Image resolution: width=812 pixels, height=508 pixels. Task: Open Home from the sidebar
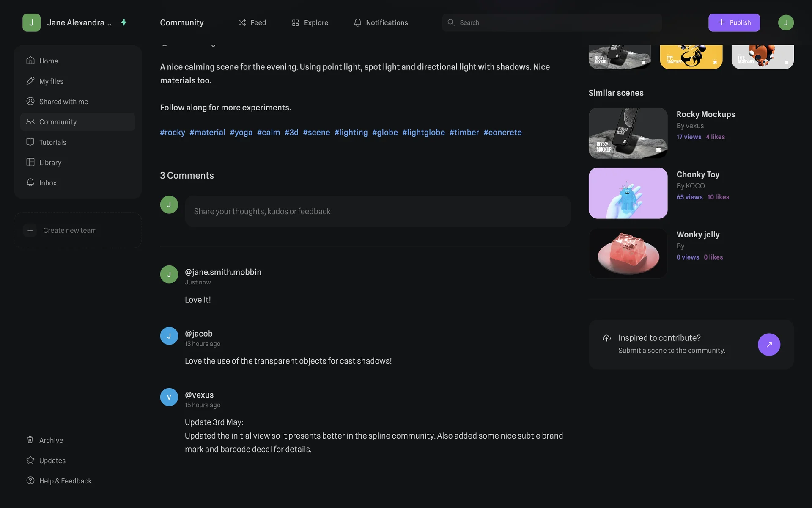click(48, 61)
